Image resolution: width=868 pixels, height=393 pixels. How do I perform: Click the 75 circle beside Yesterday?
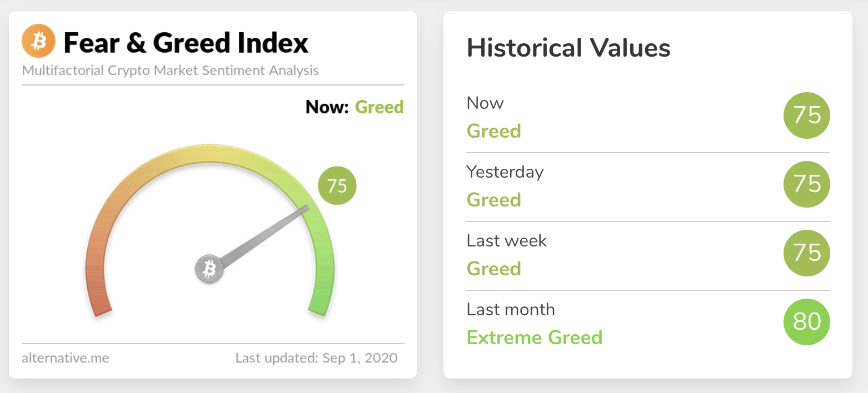coord(806,184)
